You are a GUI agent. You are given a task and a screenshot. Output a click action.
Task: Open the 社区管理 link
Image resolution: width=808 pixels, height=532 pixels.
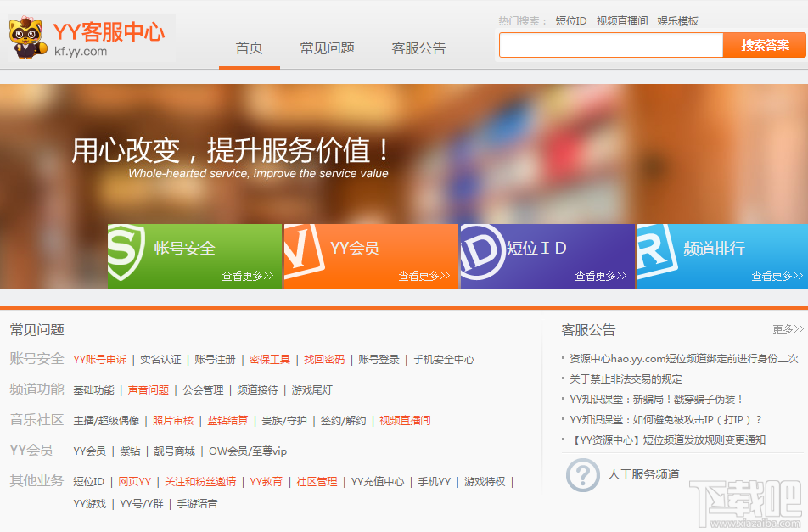point(317,482)
